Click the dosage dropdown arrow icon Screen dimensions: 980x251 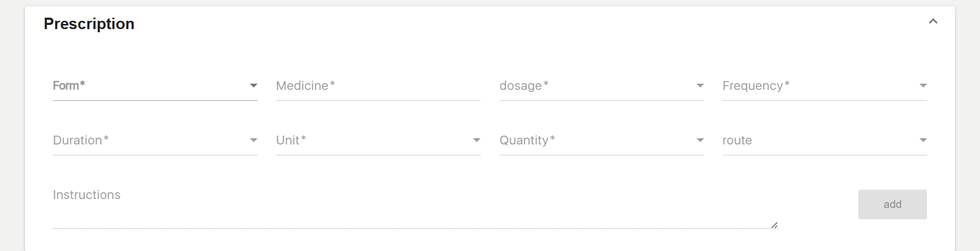tap(700, 86)
